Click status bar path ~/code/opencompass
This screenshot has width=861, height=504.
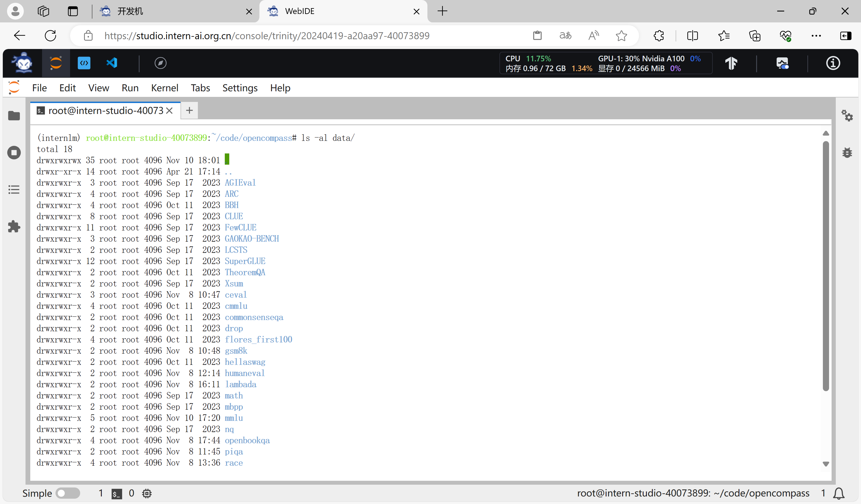[762, 493]
